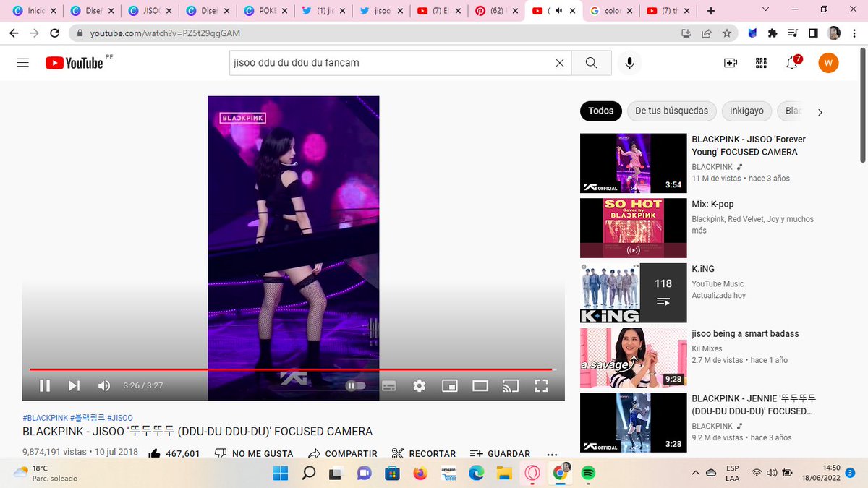This screenshot has height=488, width=868.
Task: Open the media control icon in Chrome toolbar
Action: click(792, 33)
